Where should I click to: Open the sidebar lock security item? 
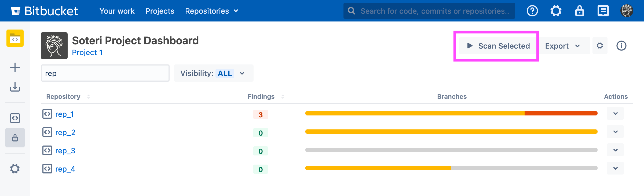click(15, 138)
